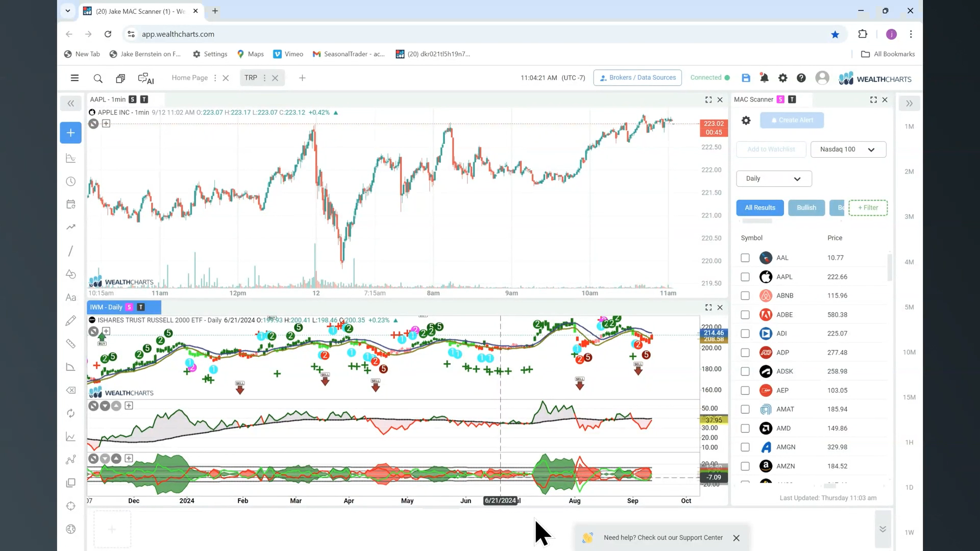Maximize the AAPL chart panel
The width and height of the screenshot is (980, 551).
point(708,99)
